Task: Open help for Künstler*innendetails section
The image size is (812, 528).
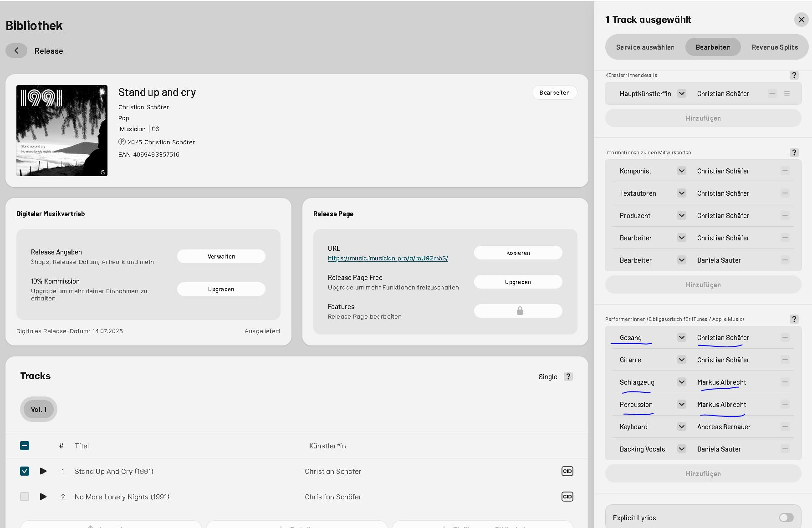Action: coord(794,75)
